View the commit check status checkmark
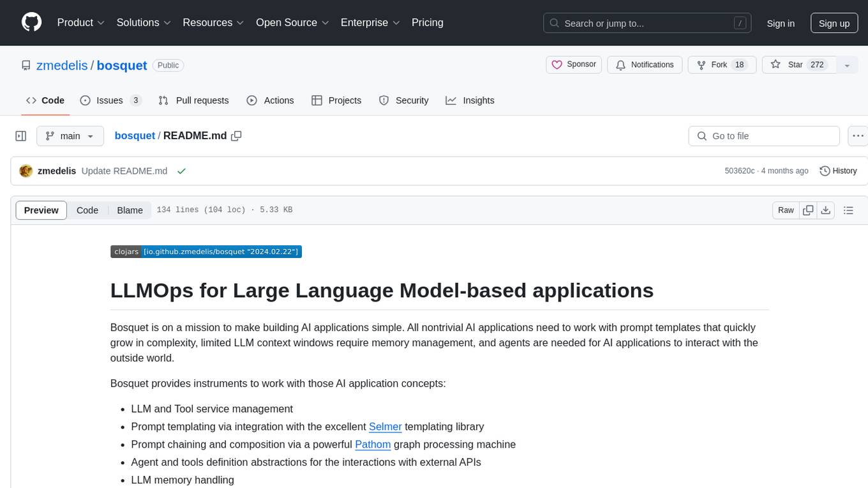Image resolution: width=868 pixels, height=488 pixels. 181,171
